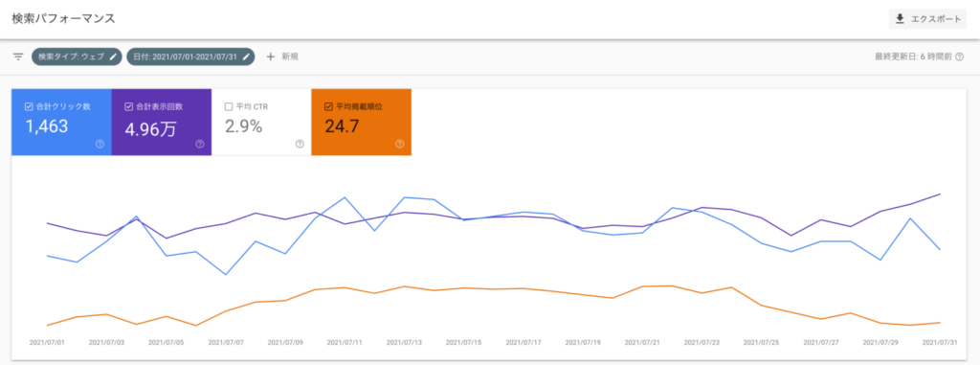Uncheck the 平均掲載順位 checkbox
Viewport: 980px width, 365px height.
[x=329, y=106]
